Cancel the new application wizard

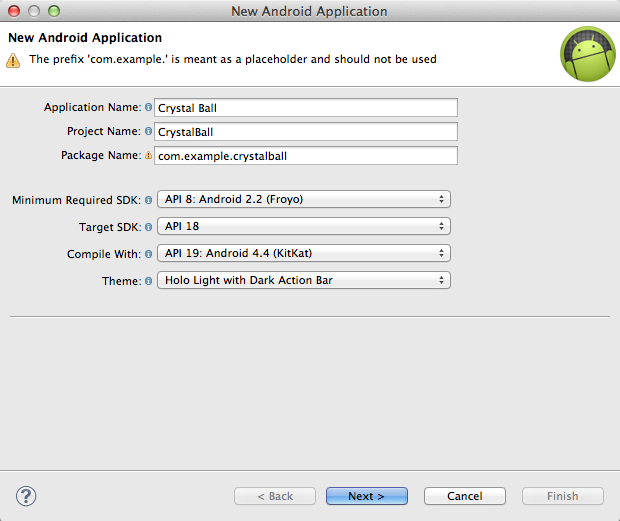[x=464, y=496]
